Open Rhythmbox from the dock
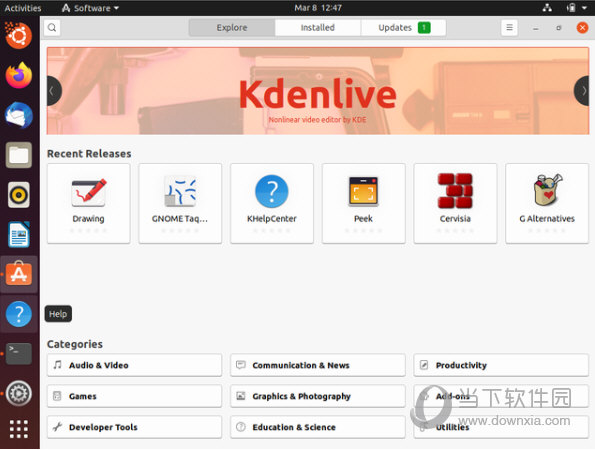The width and height of the screenshot is (595, 450). 19,195
